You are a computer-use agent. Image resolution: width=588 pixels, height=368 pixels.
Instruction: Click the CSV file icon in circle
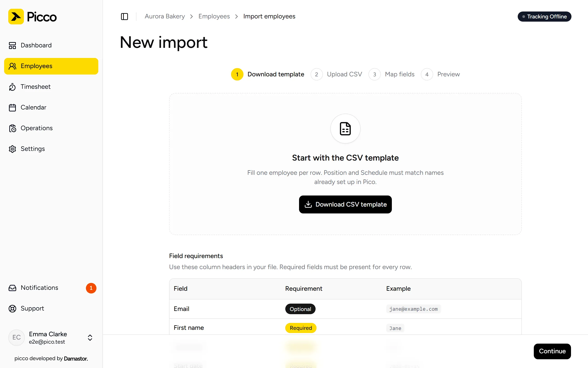pos(345,129)
